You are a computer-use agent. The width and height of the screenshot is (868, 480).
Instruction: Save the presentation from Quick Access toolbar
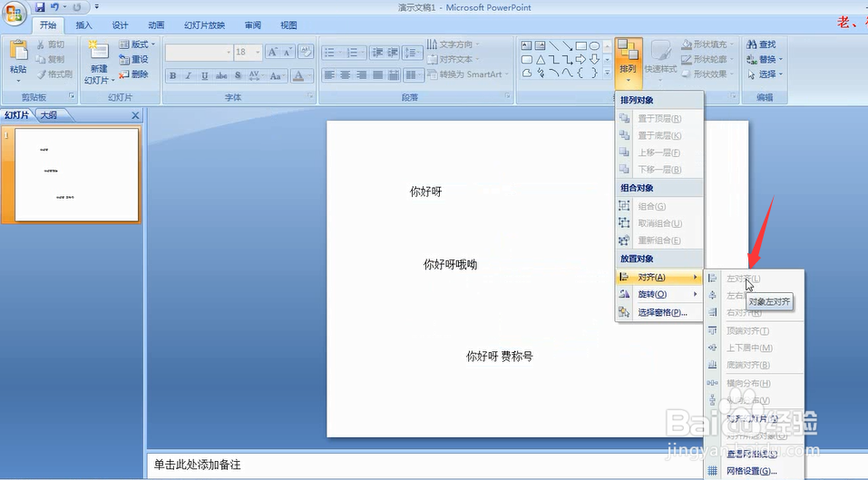point(39,7)
